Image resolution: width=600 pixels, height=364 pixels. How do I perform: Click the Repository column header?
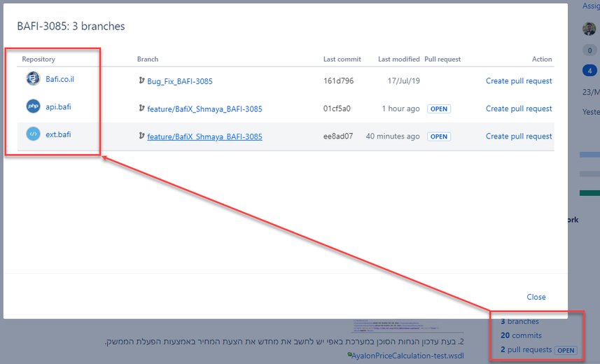click(39, 59)
